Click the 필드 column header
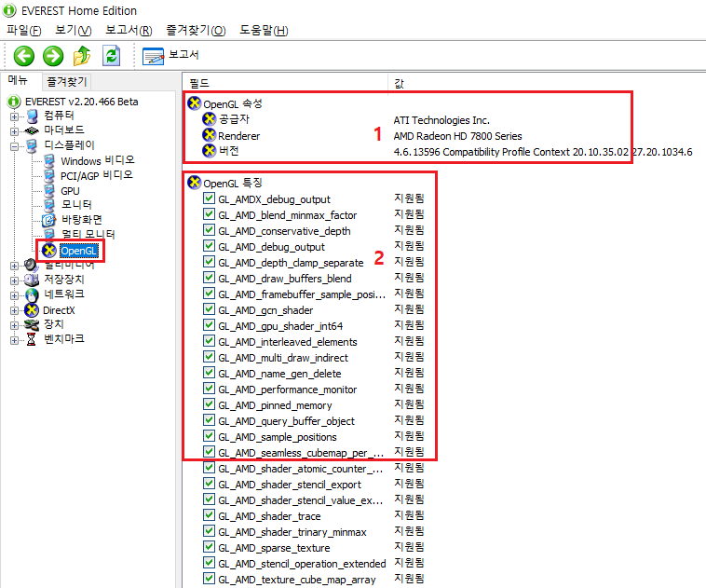Viewport: 706px width, 588px height. pos(285,83)
